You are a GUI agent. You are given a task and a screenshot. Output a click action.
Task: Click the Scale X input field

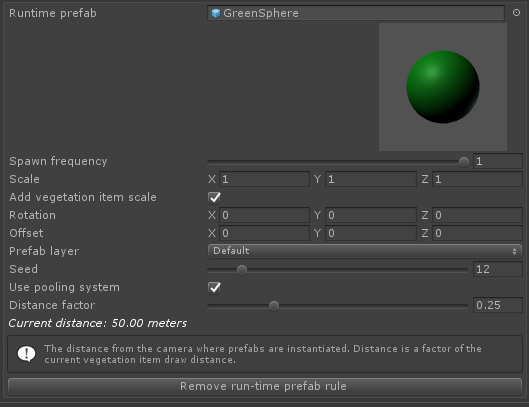(264, 179)
